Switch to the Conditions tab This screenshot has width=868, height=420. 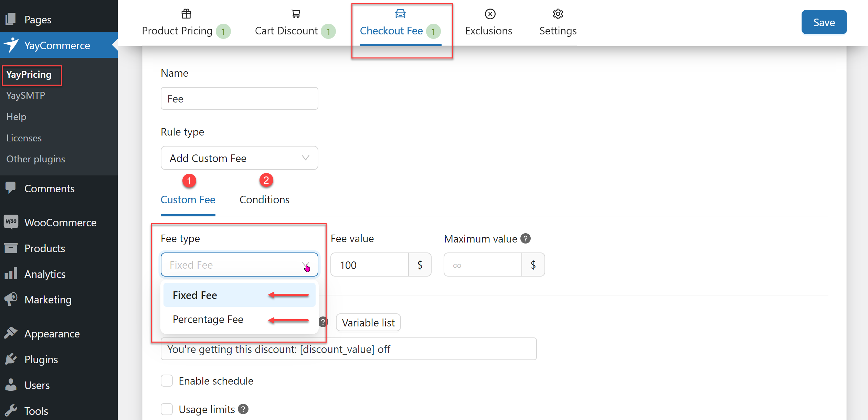264,200
